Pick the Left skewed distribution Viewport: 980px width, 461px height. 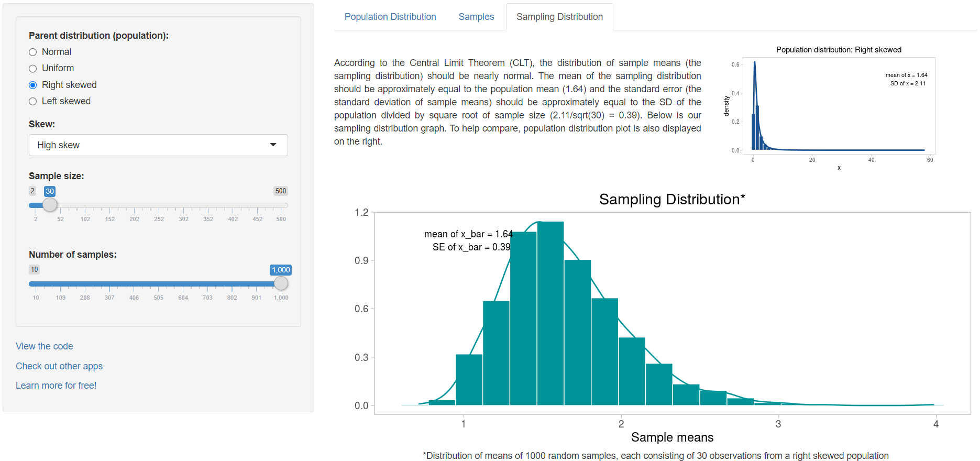33,102
